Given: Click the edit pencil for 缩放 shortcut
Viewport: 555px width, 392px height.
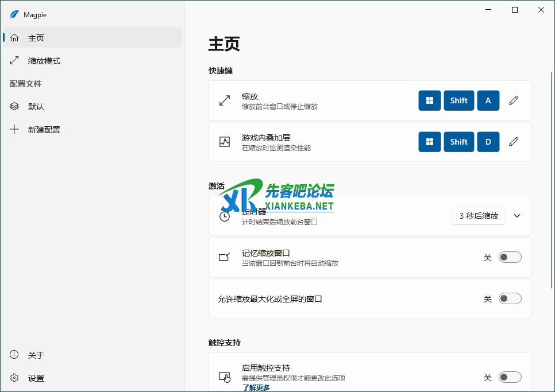Looking at the screenshot, I should click(514, 100).
